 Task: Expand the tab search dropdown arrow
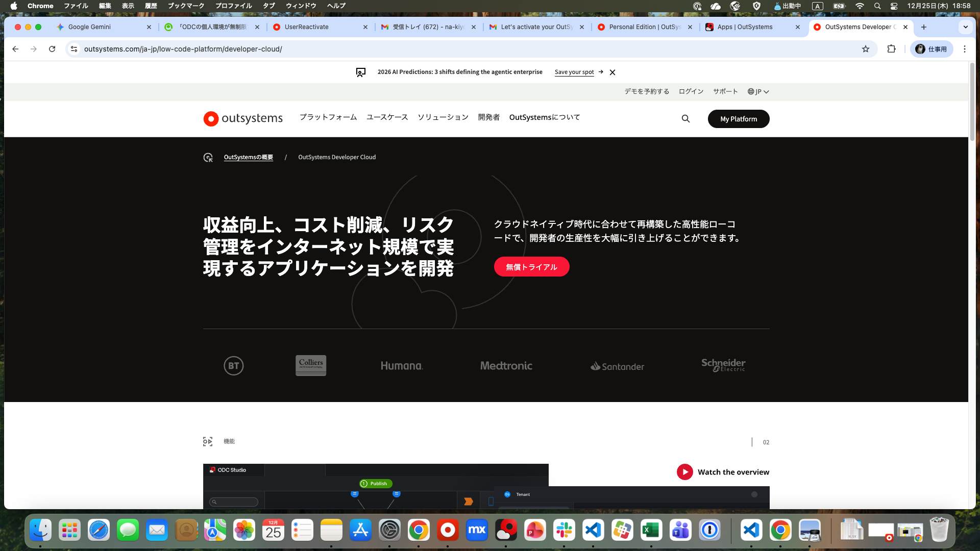pos(965,27)
